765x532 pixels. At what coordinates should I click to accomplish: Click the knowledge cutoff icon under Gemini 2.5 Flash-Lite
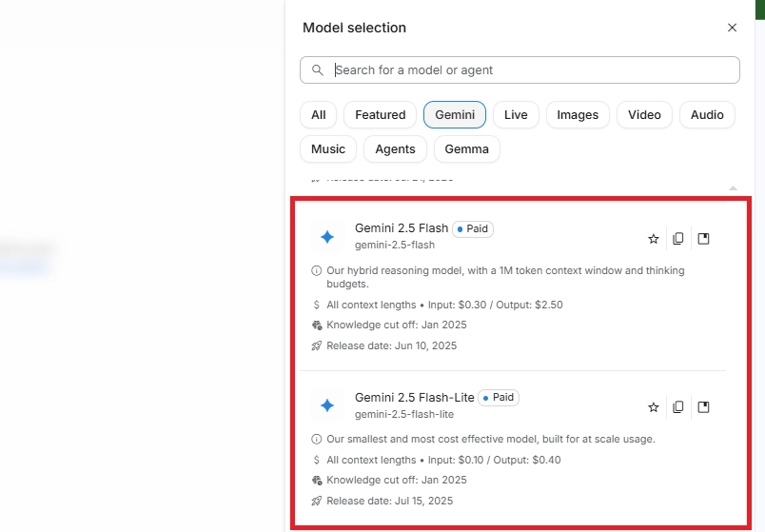click(x=317, y=481)
